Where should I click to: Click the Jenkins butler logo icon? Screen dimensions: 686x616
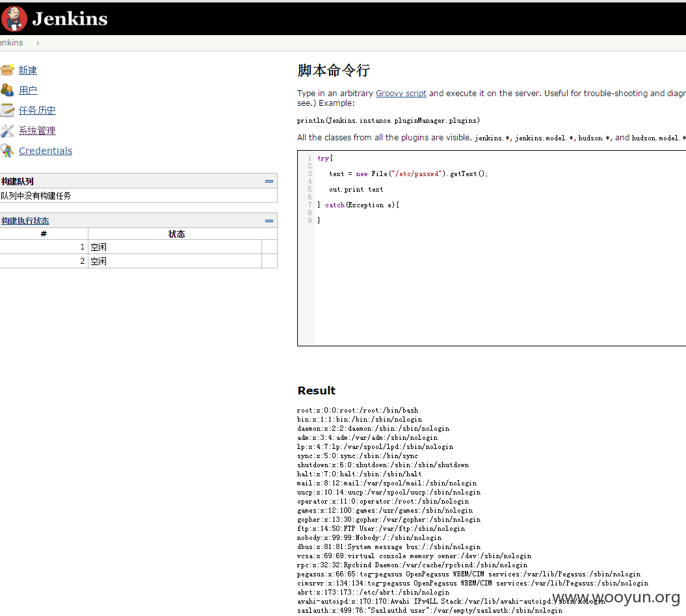(x=14, y=19)
